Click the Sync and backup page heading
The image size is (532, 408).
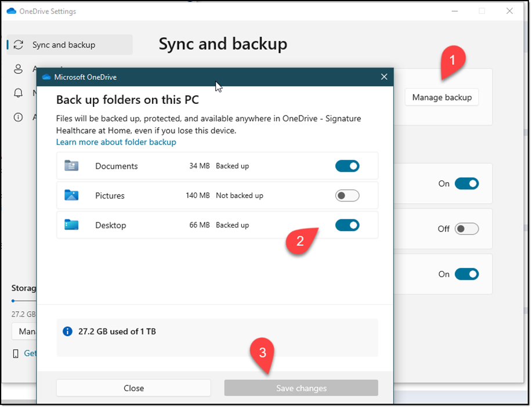coord(223,45)
